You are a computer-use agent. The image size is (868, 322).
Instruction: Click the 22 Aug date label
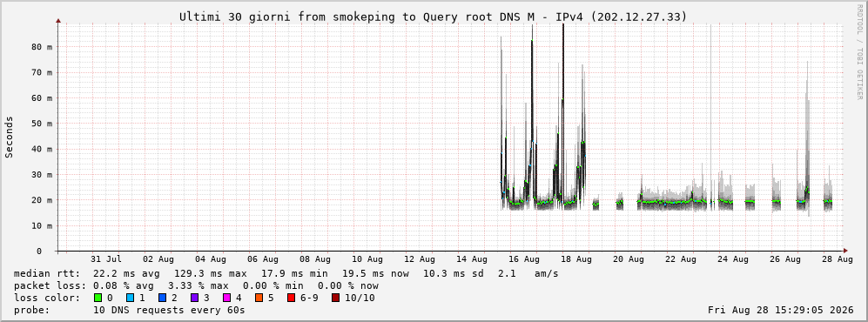click(680, 259)
